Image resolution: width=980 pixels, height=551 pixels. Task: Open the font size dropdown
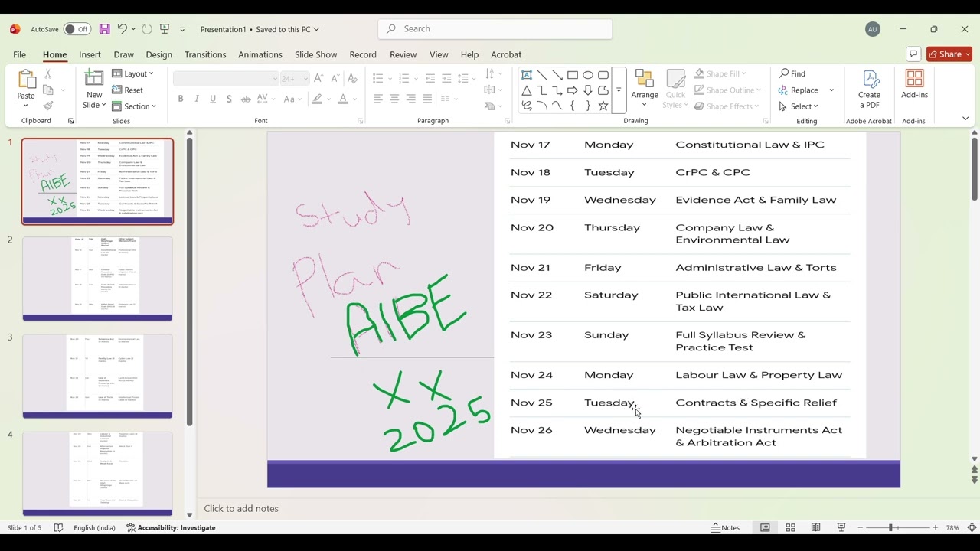tap(305, 79)
